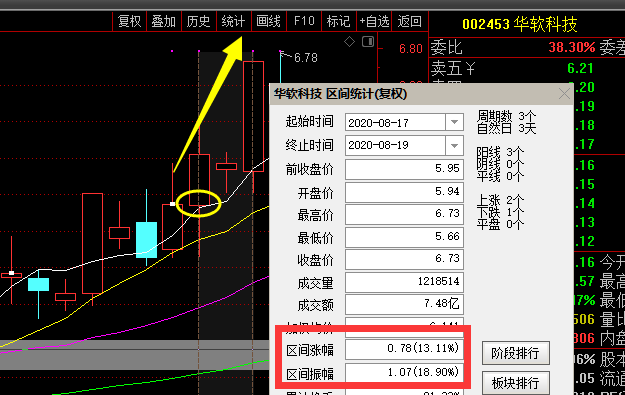Toggle the side panel layout icon
Screen dimensions: 625x395
(x=368, y=41)
